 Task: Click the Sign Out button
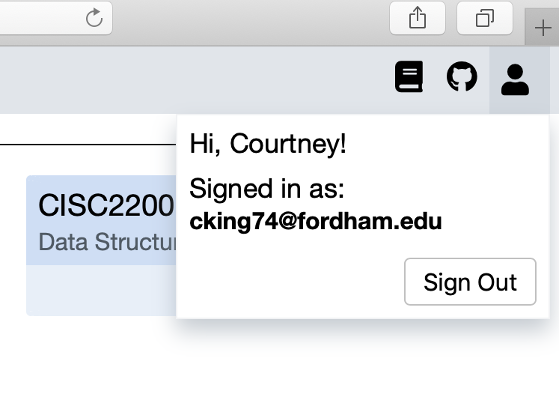coord(470,282)
